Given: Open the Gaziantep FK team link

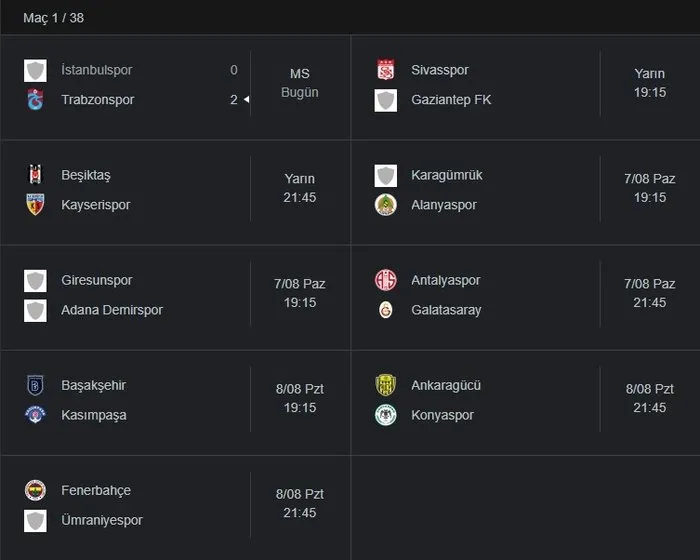Looking at the screenshot, I should [x=451, y=100].
